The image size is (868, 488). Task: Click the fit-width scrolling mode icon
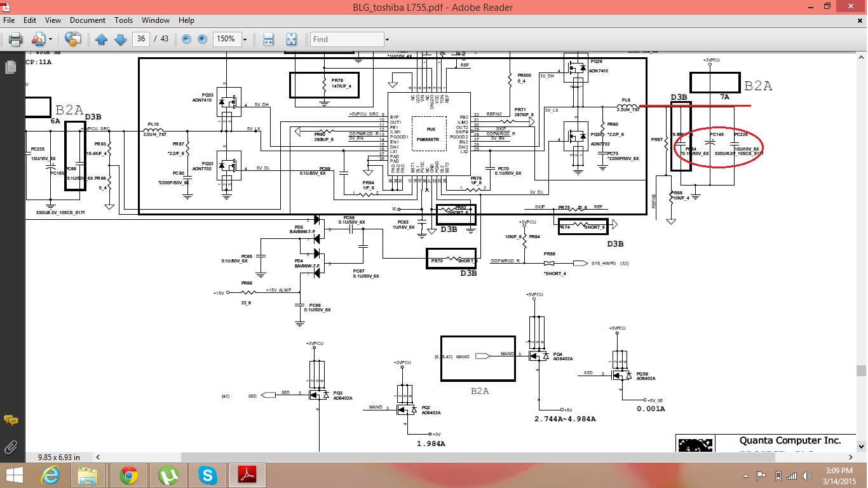(x=269, y=39)
